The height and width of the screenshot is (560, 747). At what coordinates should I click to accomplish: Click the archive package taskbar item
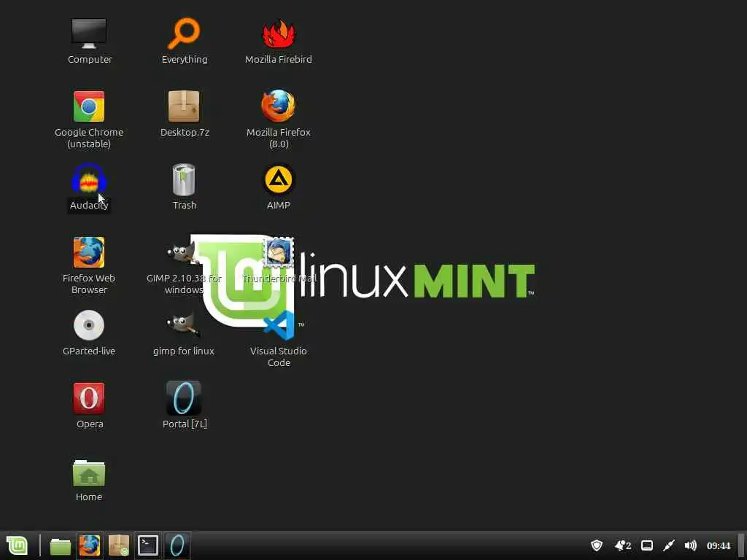click(119, 545)
